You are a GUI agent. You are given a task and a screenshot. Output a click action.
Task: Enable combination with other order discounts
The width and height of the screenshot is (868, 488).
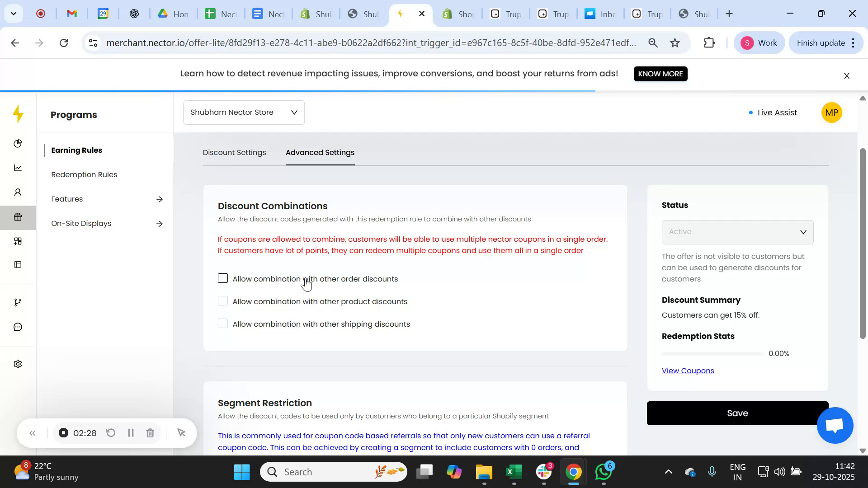click(x=222, y=278)
